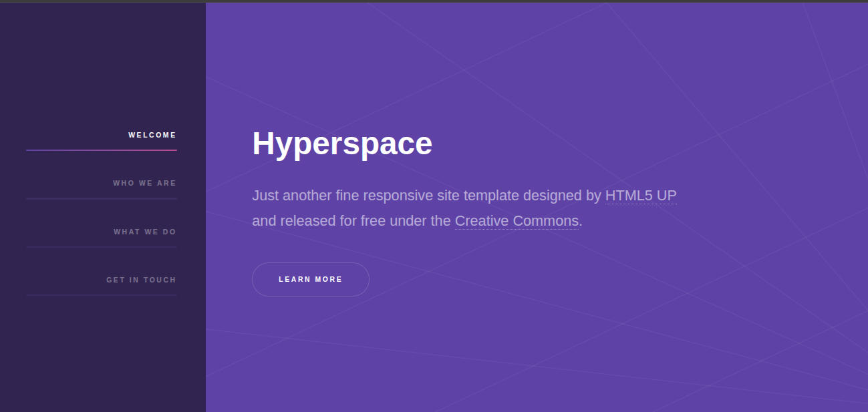Jump to the GET IN TOUCH section
The image size is (868, 412).
point(141,280)
